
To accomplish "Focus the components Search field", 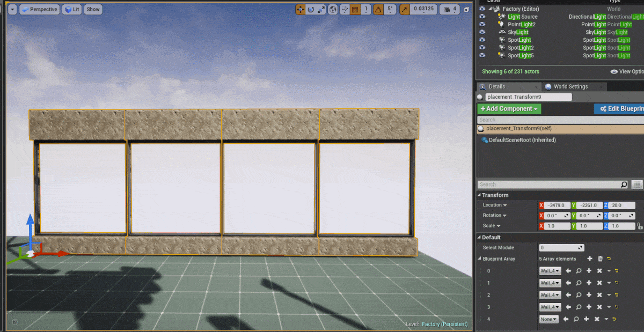I will click(x=560, y=120).
